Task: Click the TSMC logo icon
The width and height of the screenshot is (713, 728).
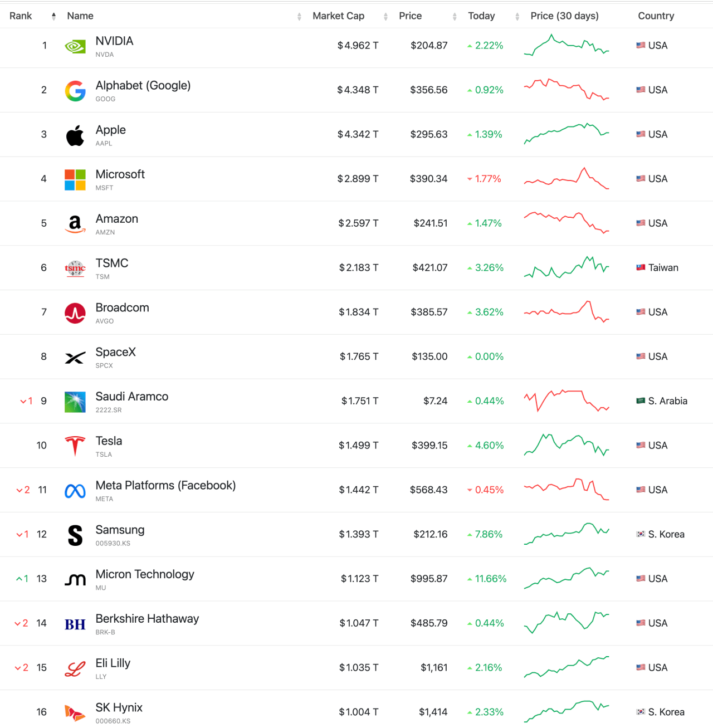Action: 75,268
